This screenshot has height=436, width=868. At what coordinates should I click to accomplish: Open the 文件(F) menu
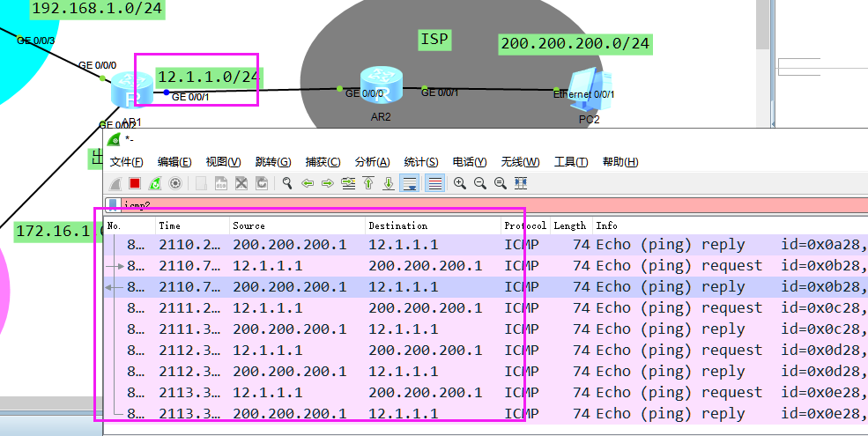(x=127, y=162)
